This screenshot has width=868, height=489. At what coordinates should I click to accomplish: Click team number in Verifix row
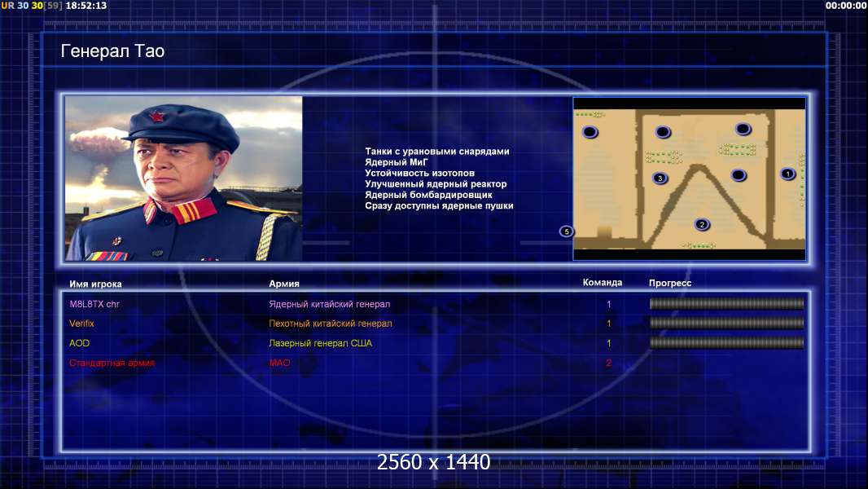(608, 324)
